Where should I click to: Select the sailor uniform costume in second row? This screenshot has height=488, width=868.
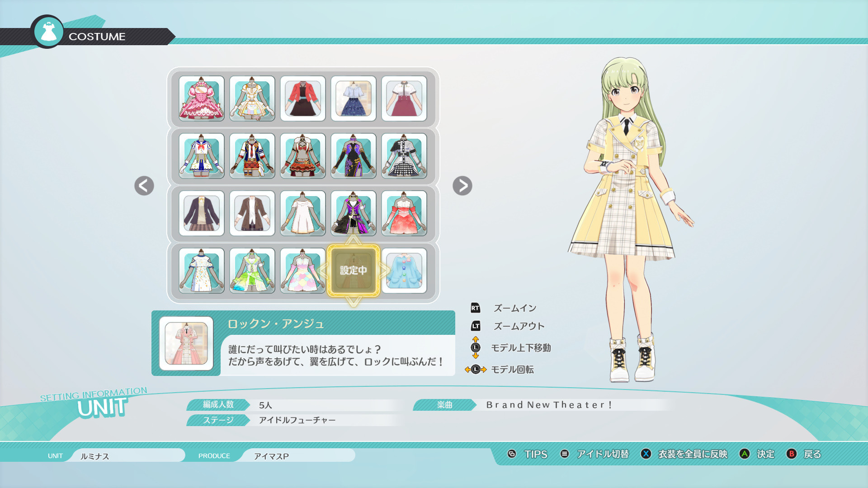(200, 156)
